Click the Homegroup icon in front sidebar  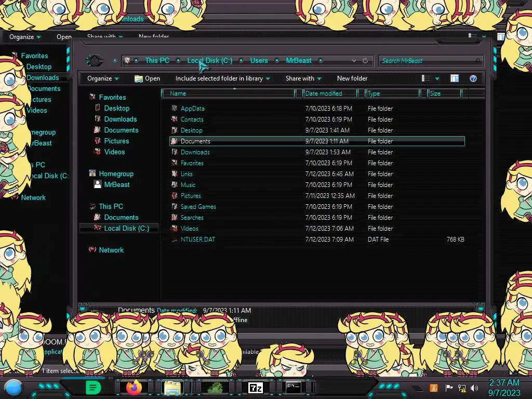click(x=92, y=174)
